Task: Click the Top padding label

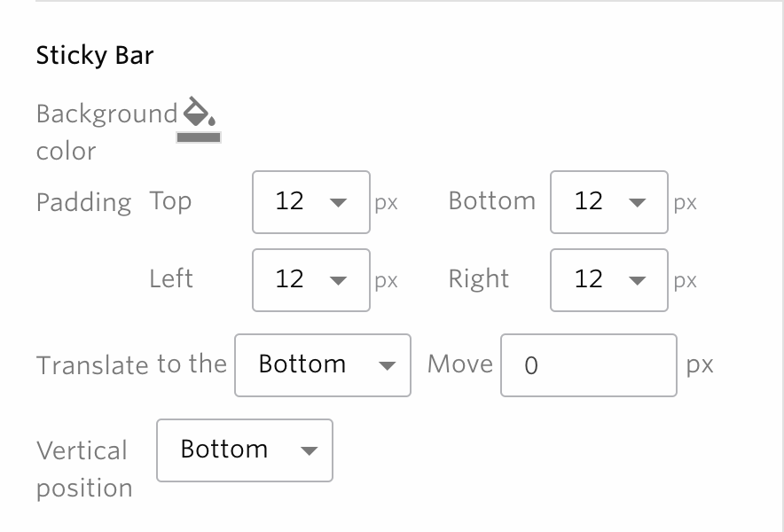Action: tap(170, 201)
